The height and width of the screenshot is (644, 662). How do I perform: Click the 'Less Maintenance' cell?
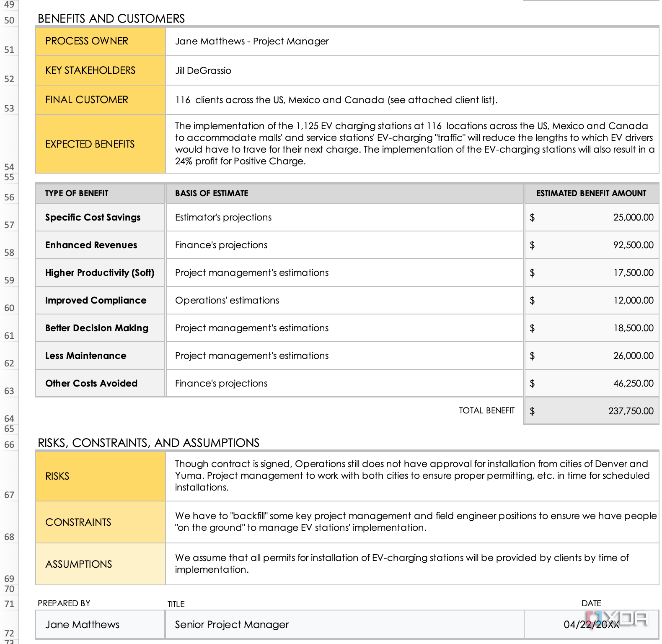click(100, 356)
